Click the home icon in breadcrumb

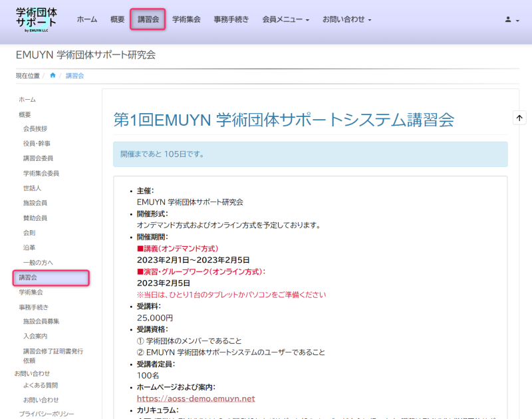point(53,76)
